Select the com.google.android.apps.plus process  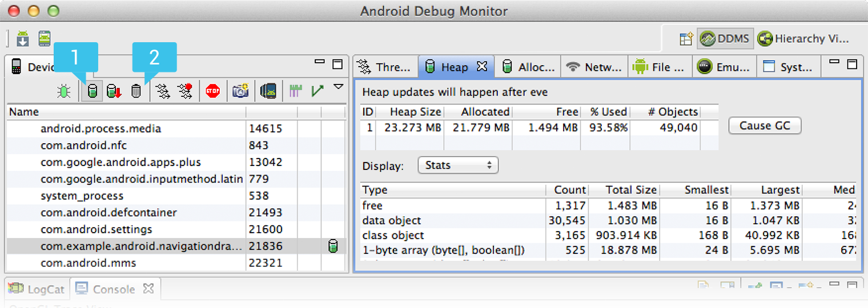click(177, 162)
